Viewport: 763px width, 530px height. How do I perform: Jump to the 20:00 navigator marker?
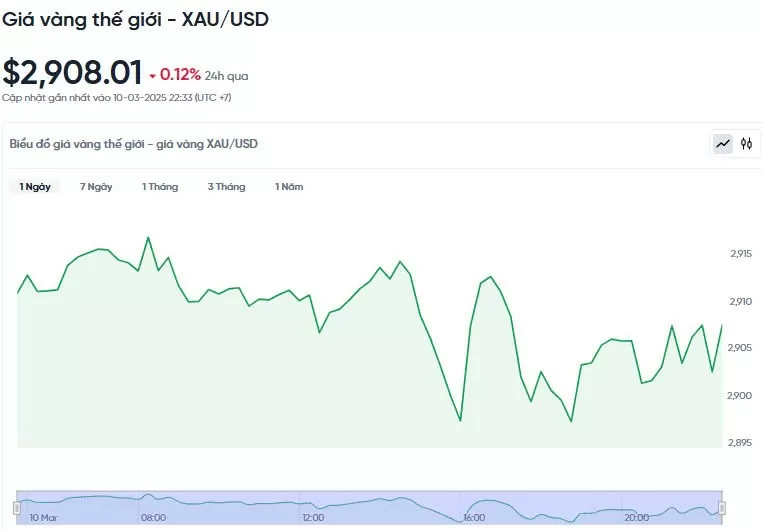[x=635, y=518]
